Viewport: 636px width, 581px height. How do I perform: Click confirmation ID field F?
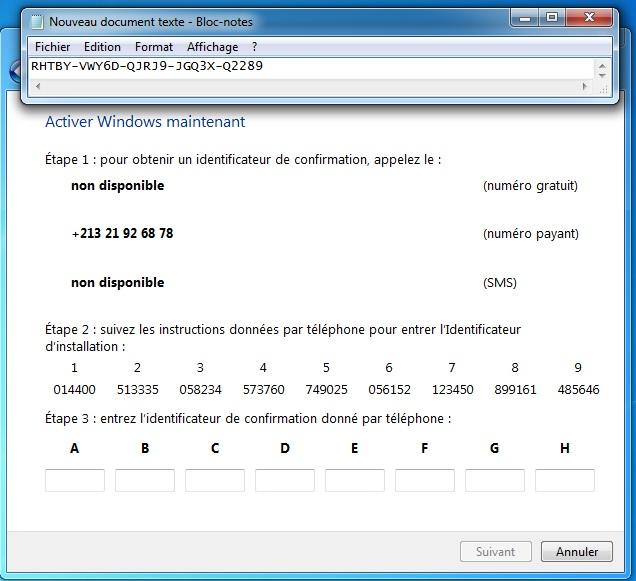[x=425, y=480]
